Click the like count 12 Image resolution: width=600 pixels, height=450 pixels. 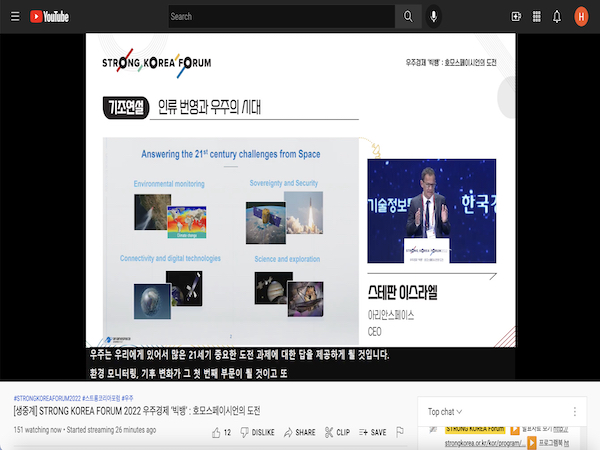pos(227,432)
